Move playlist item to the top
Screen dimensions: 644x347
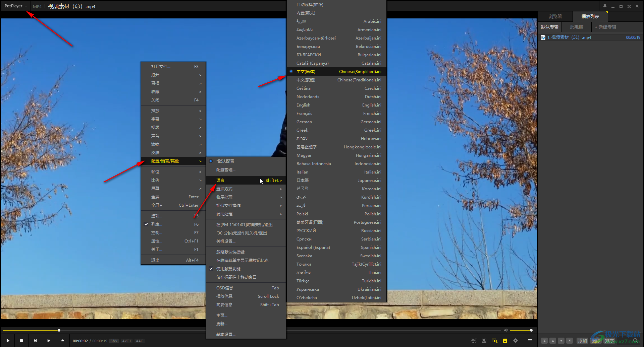coord(544,341)
